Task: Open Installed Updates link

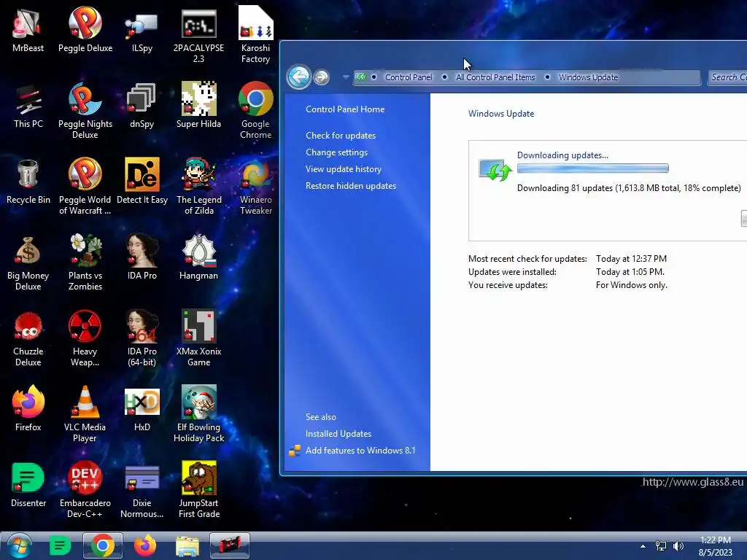Action: pos(338,434)
